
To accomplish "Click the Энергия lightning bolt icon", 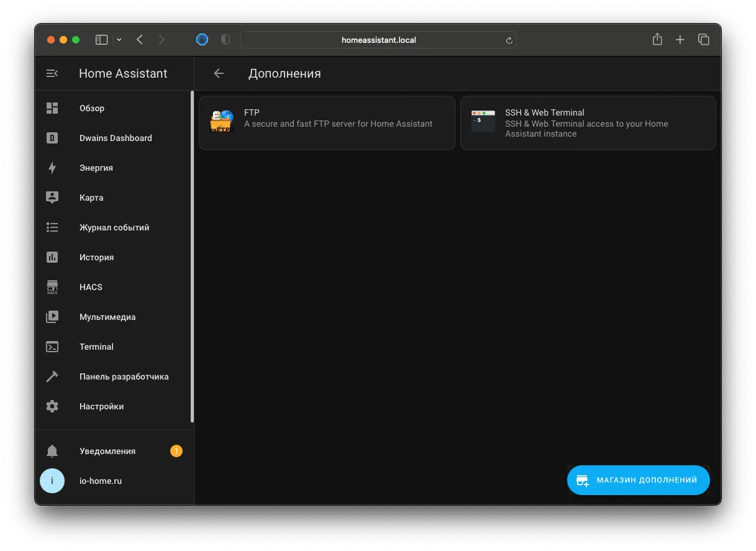I will click(x=52, y=168).
